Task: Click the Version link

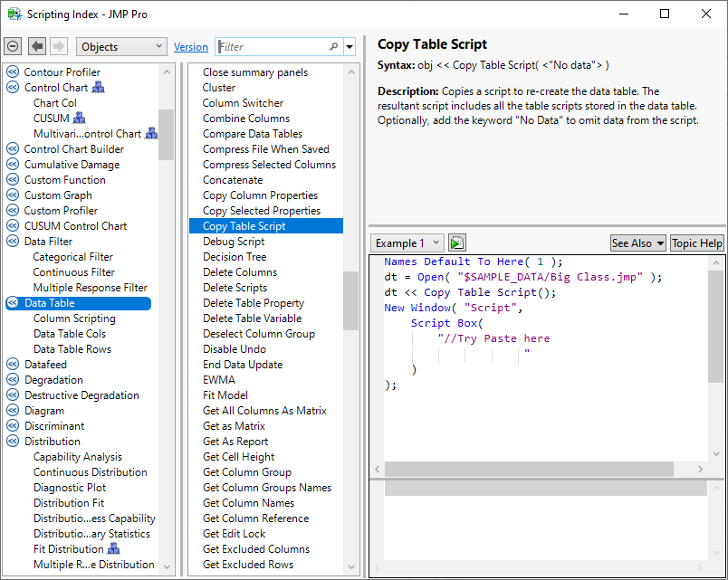Action: coord(191,47)
